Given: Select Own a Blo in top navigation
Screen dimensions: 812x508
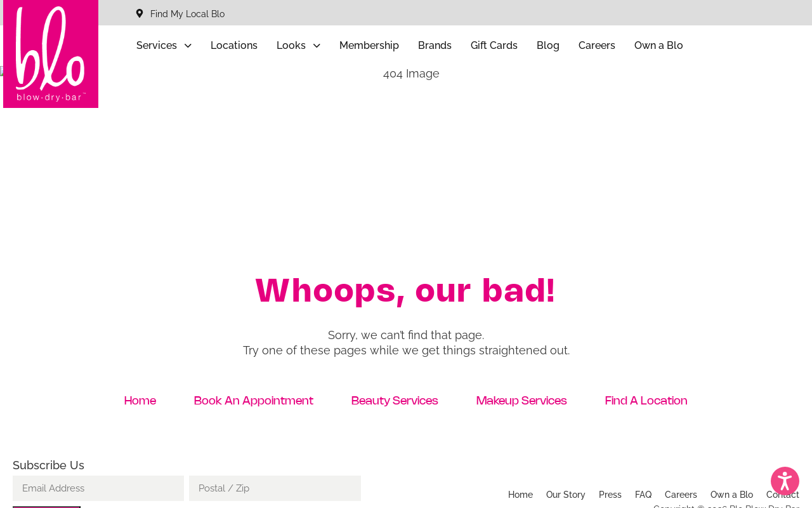Looking at the screenshot, I should [x=658, y=46].
